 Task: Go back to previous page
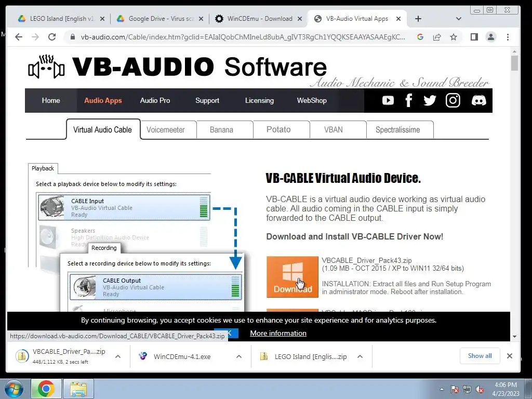(19, 37)
